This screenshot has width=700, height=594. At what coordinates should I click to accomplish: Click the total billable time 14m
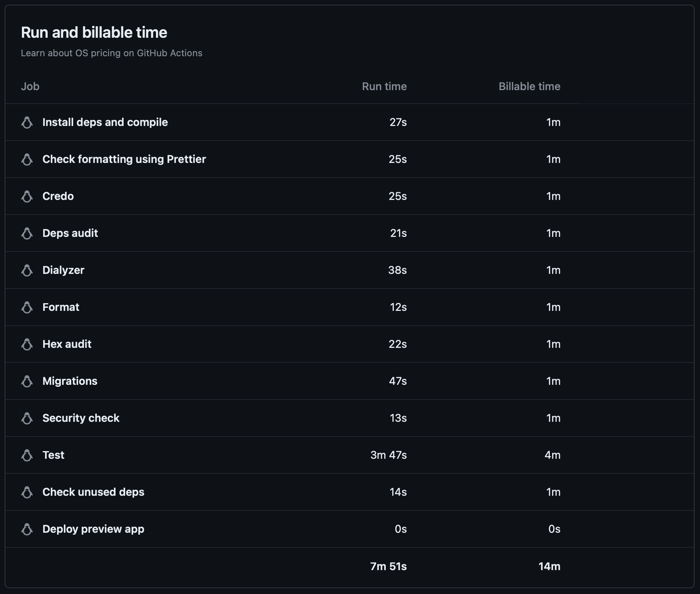(x=549, y=566)
